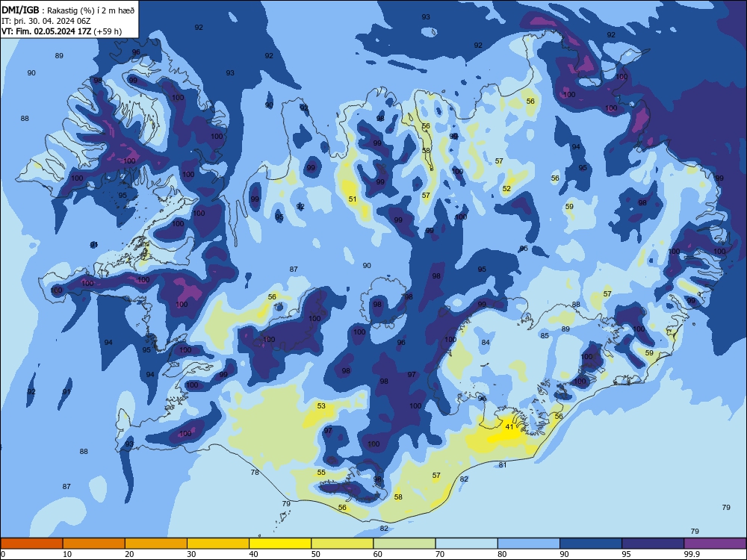Click the humidity value 52 on the map
This screenshot has height=560, width=747.
coord(506,189)
